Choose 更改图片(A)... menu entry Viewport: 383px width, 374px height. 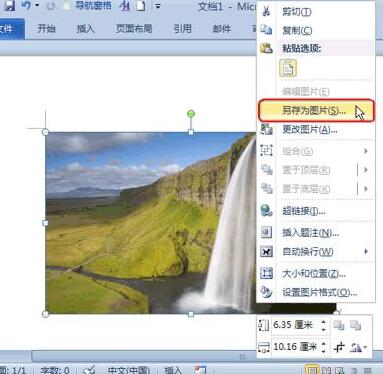tap(316, 129)
